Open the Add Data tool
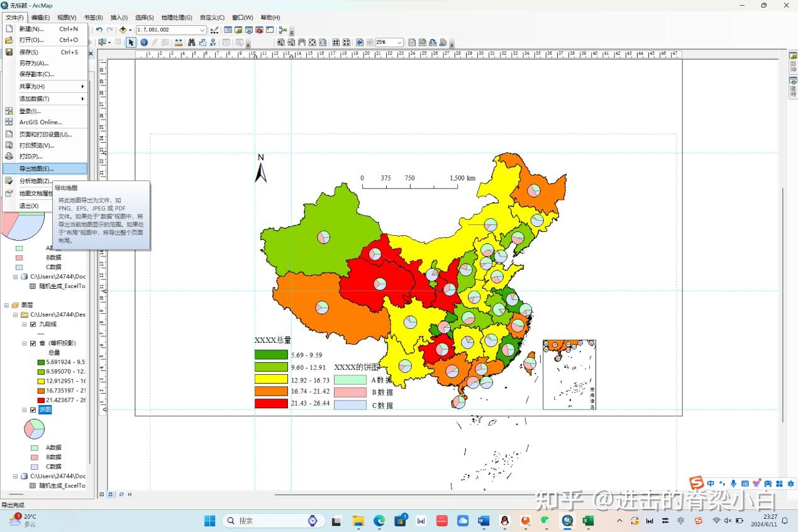Image resolution: width=798 pixels, height=532 pixels. [x=123, y=29]
